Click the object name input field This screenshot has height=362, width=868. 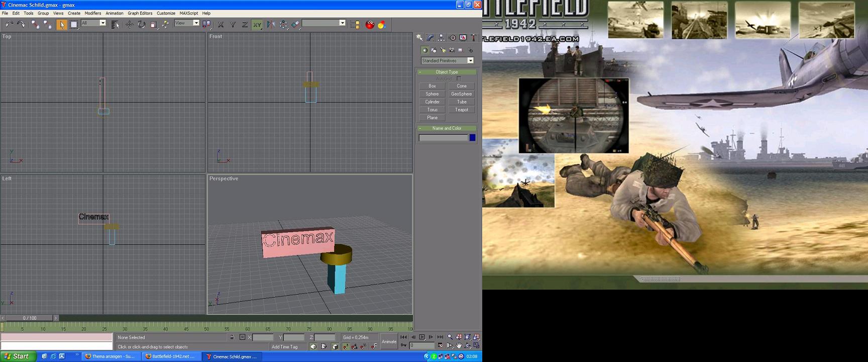point(443,138)
